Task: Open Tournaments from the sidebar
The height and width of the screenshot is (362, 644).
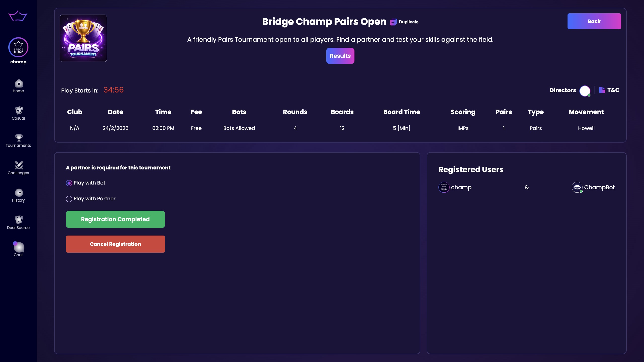Action: coord(18,140)
